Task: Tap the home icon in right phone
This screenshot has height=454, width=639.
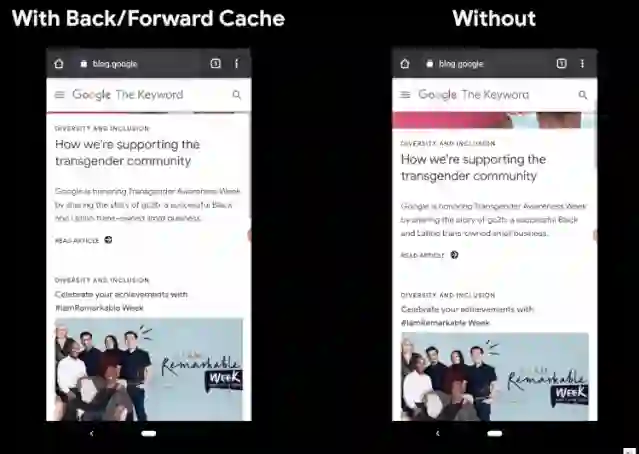Action: point(405,64)
